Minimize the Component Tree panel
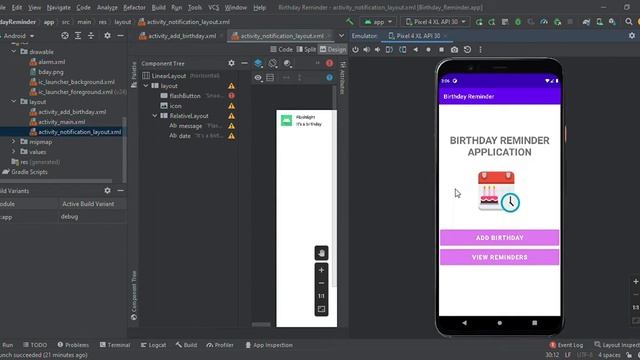The width and height of the screenshot is (640, 360). pyautogui.click(x=244, y=63)
